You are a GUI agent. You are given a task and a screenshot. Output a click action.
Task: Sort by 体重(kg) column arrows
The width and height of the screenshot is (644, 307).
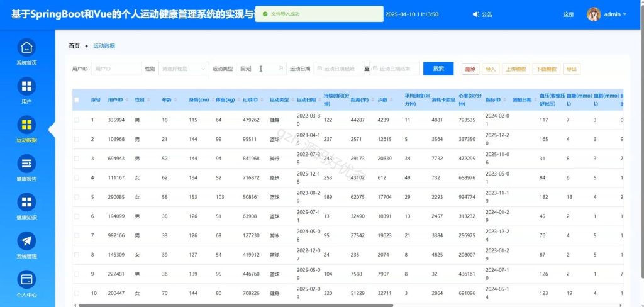click(238, 100)
